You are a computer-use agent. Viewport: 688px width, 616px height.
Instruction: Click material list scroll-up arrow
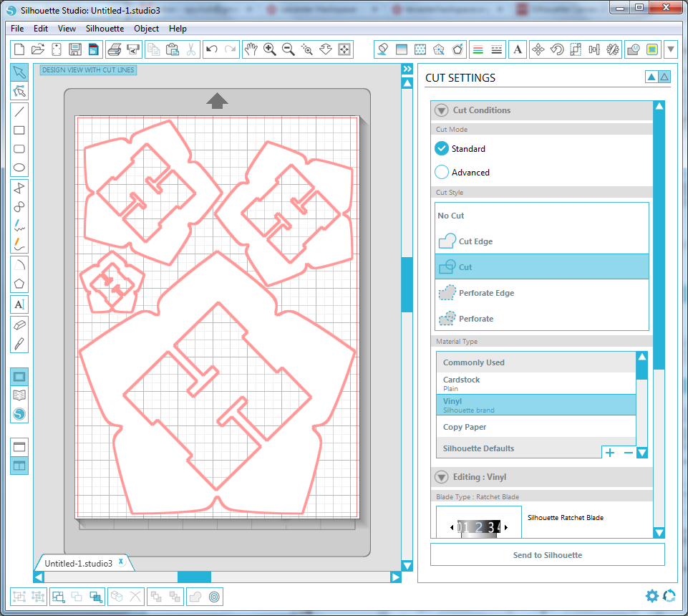(x=642, y=357)
